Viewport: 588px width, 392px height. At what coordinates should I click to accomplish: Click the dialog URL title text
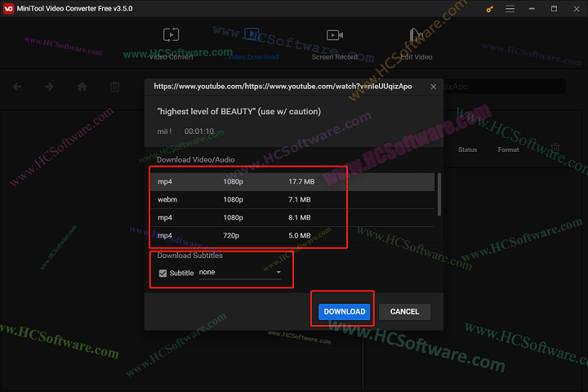tap(283, 87)
